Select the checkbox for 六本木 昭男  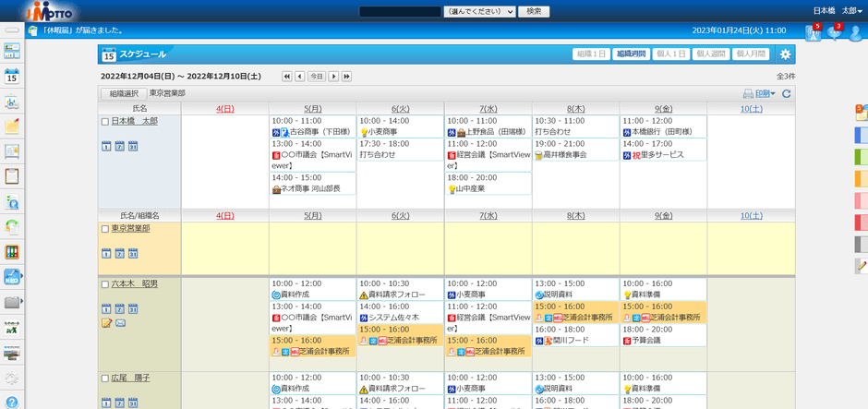tap(104, 284)
